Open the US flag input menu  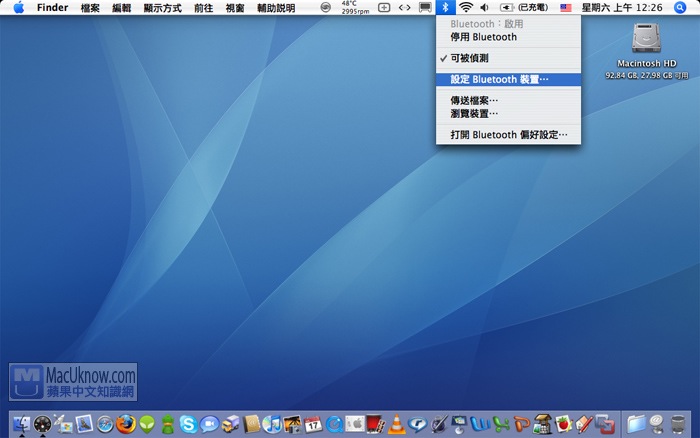(566, 8)
